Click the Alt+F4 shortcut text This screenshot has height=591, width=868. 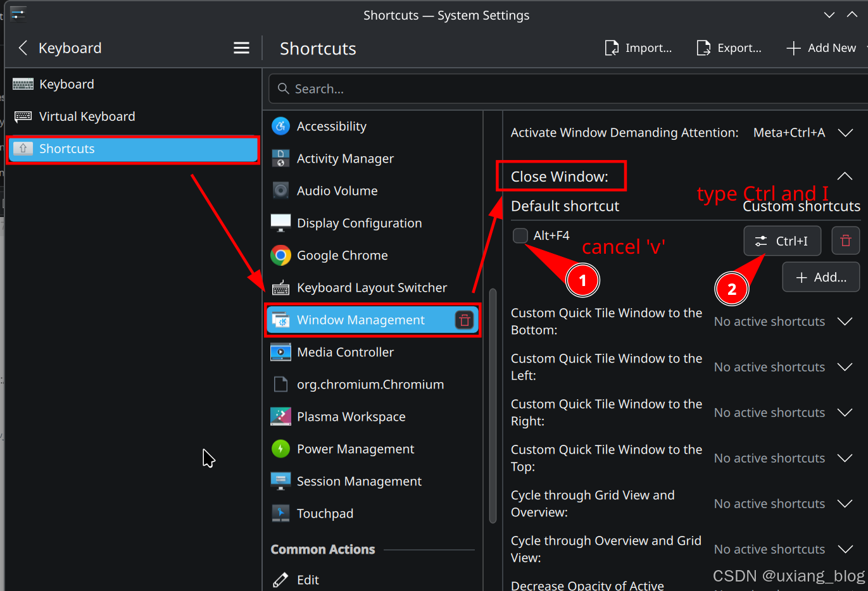pyautogui.click(x=551, y=235)
